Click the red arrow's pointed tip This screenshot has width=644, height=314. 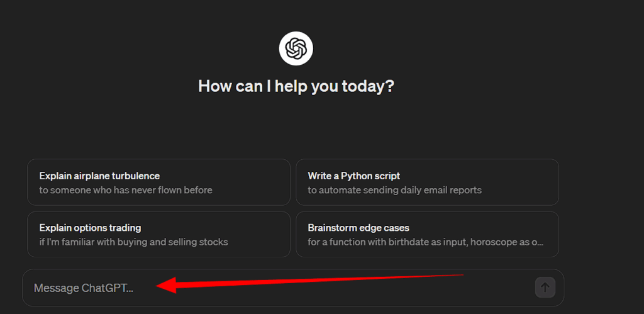[158, 286]
